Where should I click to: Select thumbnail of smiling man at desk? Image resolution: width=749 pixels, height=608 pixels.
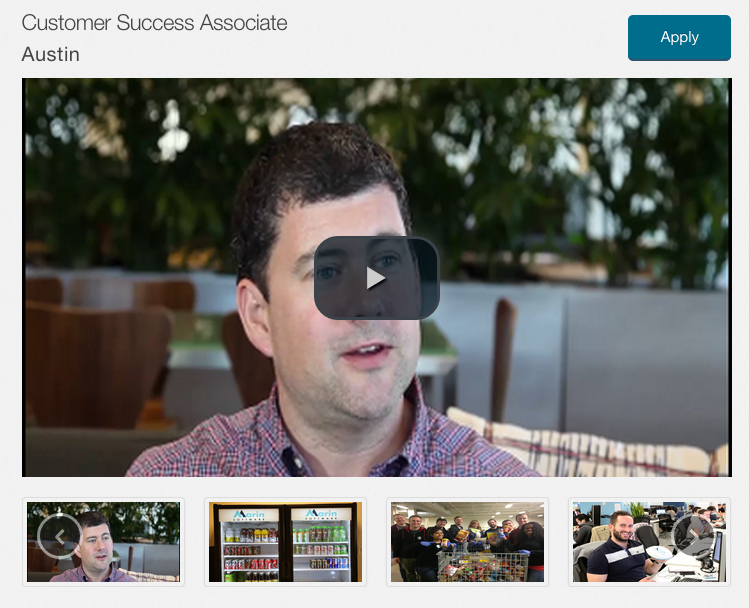tap(649, 542)
